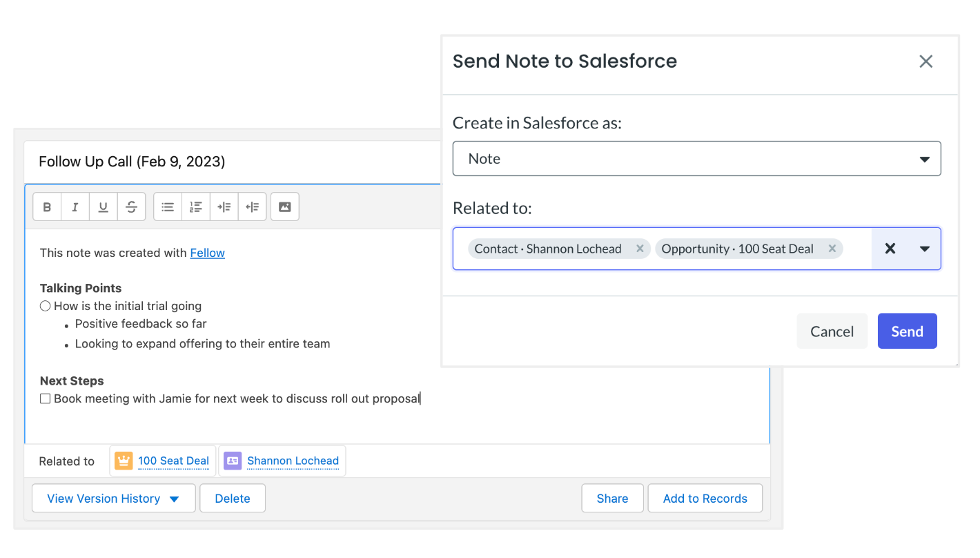Check the Book meeting with Jamie checkbox
This screenshot has width=980, height=558.
point(46,398)
